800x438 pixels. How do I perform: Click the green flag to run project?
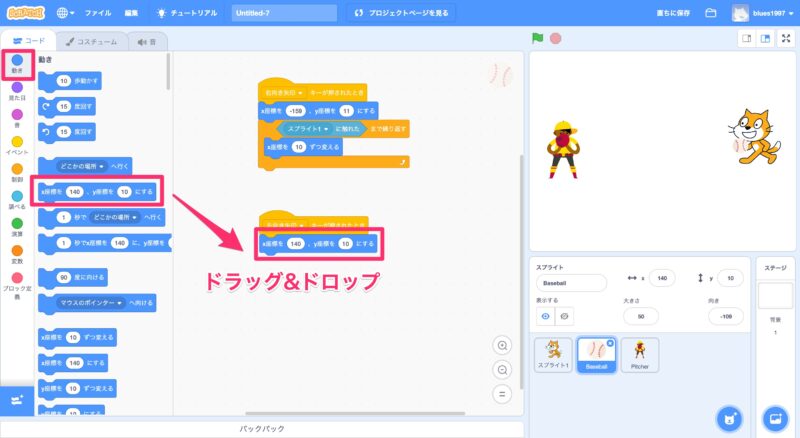[537, 39]
